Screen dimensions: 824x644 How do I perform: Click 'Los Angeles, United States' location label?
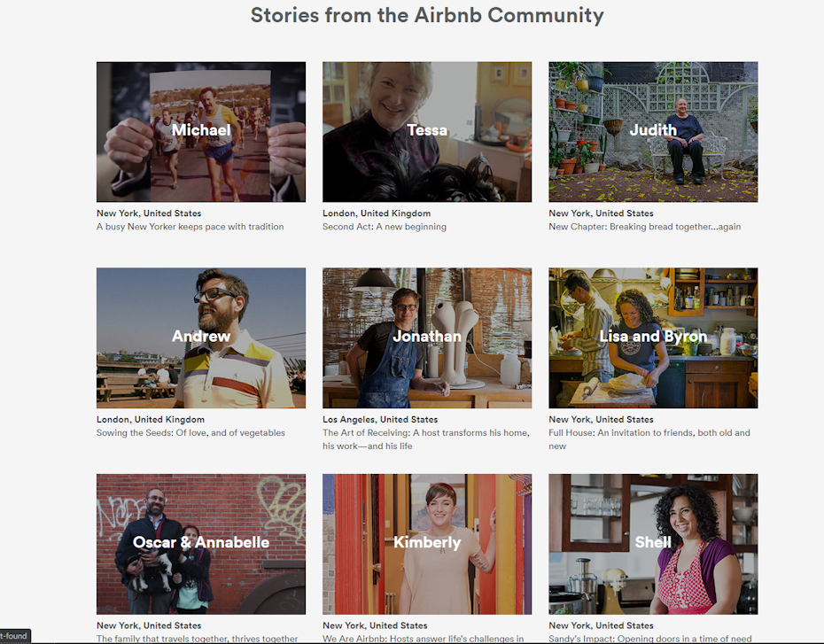point(380,420)
